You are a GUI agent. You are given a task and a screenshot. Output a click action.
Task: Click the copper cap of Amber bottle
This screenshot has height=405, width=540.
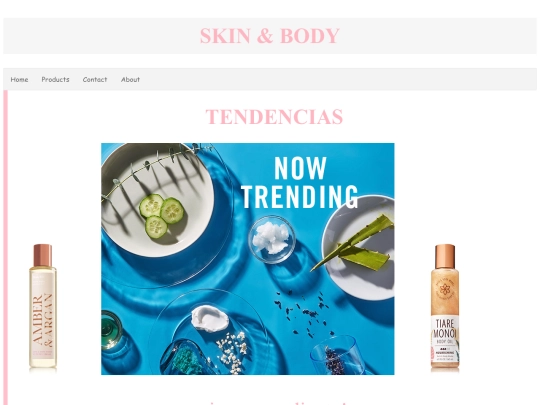(x=43, y=255)
